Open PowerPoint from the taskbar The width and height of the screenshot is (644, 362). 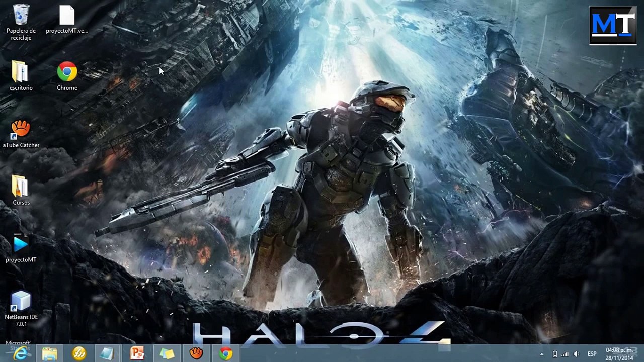137,354
